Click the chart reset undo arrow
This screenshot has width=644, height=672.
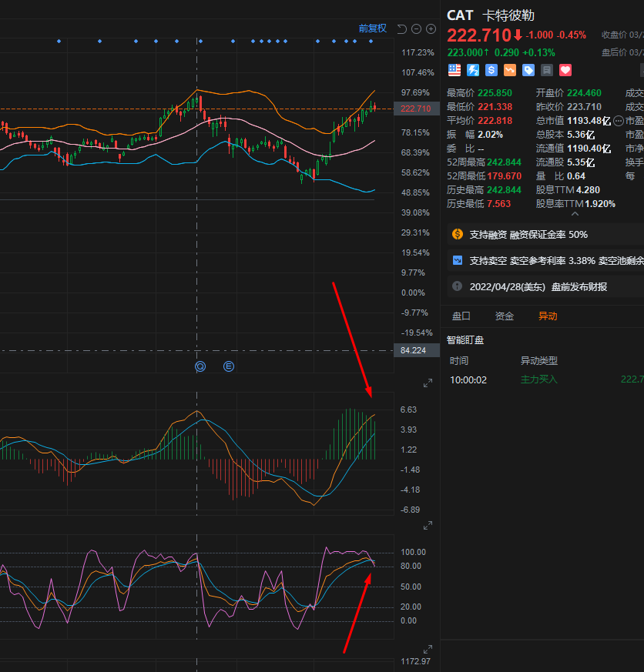[x=402, y=28]
